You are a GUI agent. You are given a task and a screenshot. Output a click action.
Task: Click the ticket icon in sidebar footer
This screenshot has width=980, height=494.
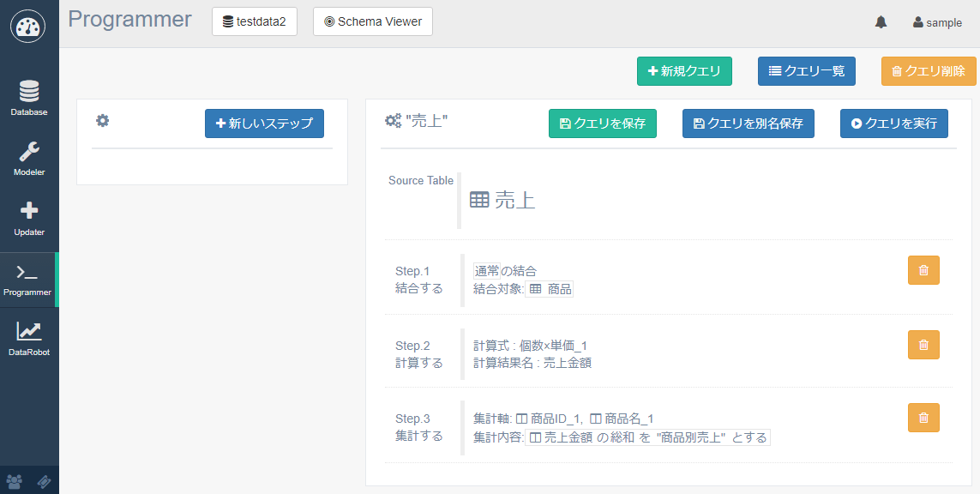[45, 481]
